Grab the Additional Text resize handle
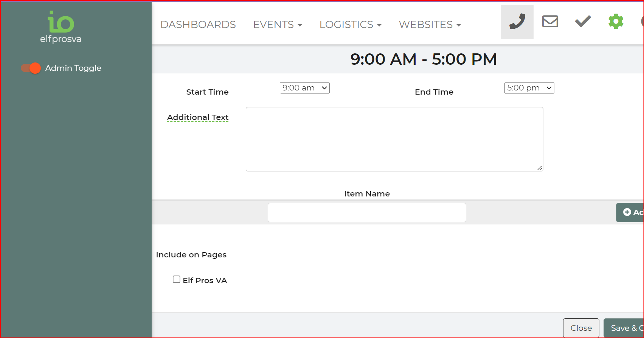This screenshot has width=644, height=338. 539,168
